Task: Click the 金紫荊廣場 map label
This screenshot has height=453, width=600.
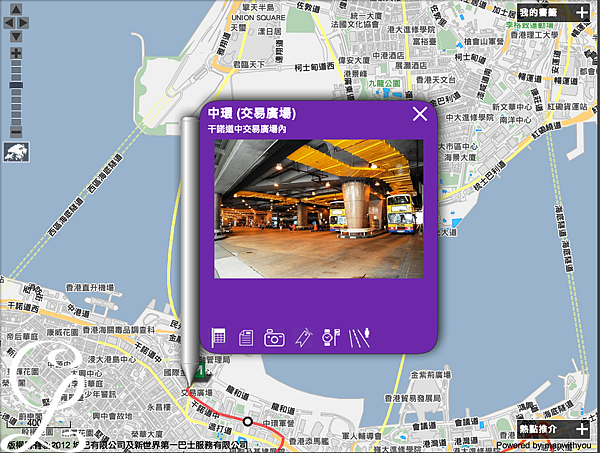Action: coord(431,375)
